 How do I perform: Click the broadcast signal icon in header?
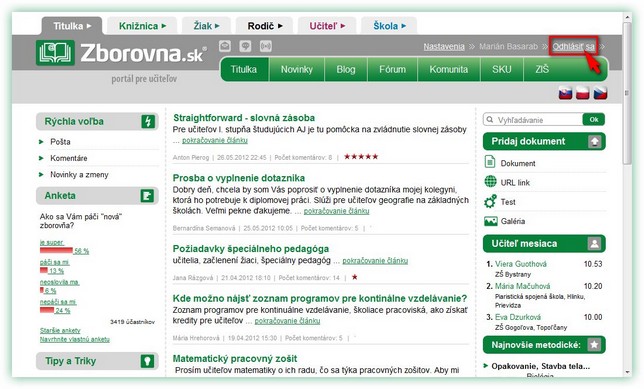266,46
